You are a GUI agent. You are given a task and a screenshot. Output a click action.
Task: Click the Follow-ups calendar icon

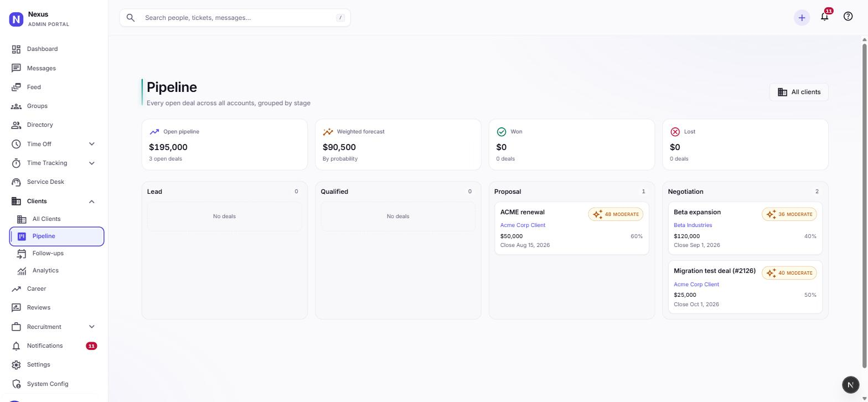pos(22,254)
